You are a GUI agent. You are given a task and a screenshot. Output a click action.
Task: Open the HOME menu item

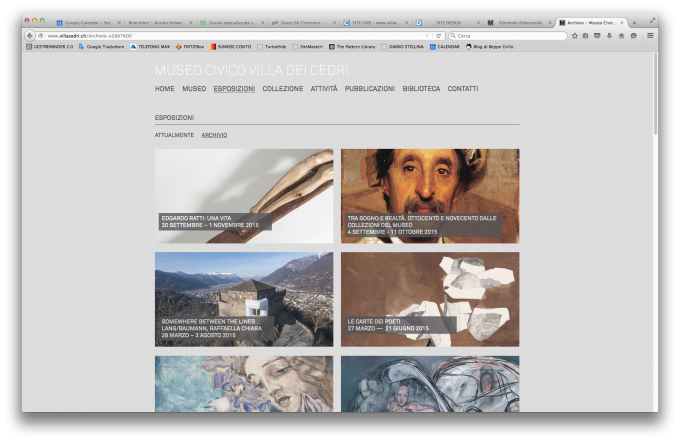164,89
